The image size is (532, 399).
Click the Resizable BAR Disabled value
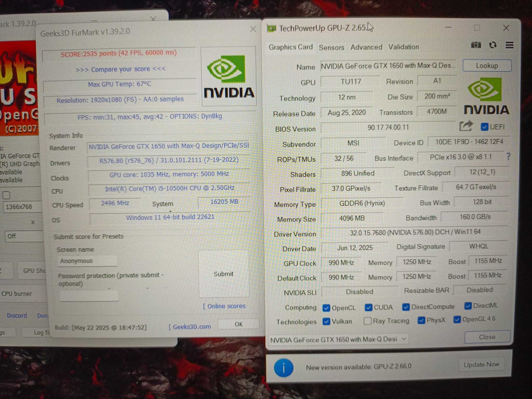(480, 290)
